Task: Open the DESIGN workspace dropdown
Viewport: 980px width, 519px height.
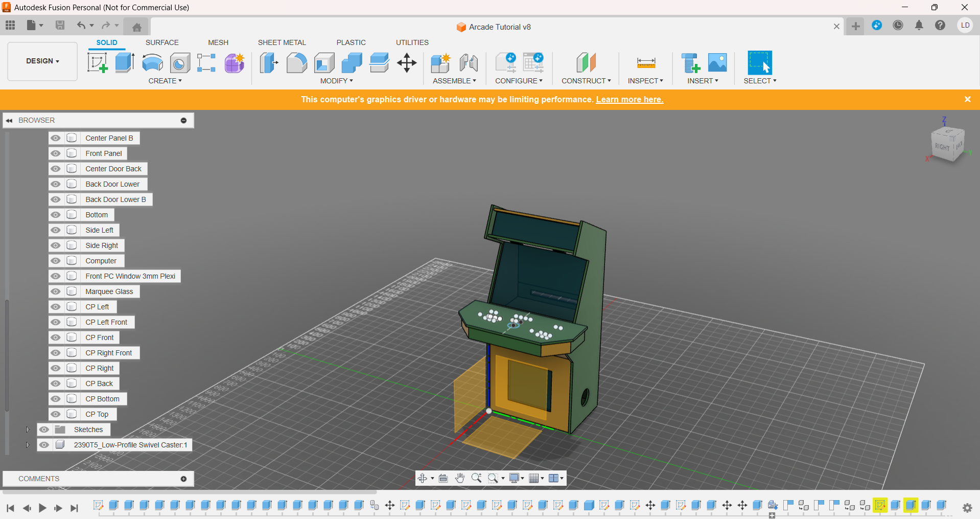Action: [42, 61]
